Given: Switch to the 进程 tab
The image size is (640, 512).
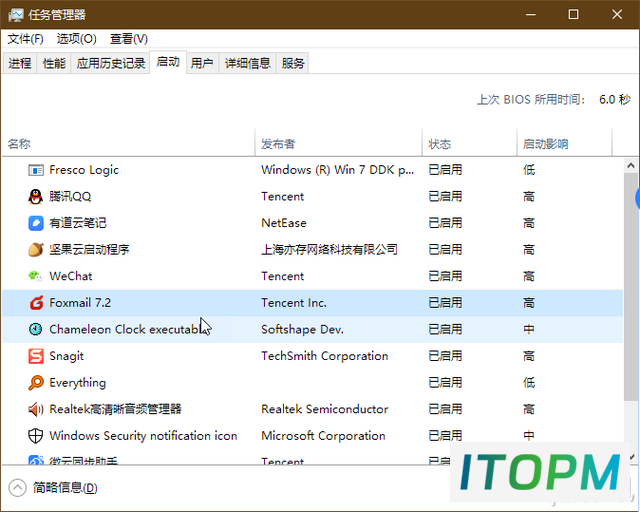Looking at the screenshot, I should click(x=20, y=63).
